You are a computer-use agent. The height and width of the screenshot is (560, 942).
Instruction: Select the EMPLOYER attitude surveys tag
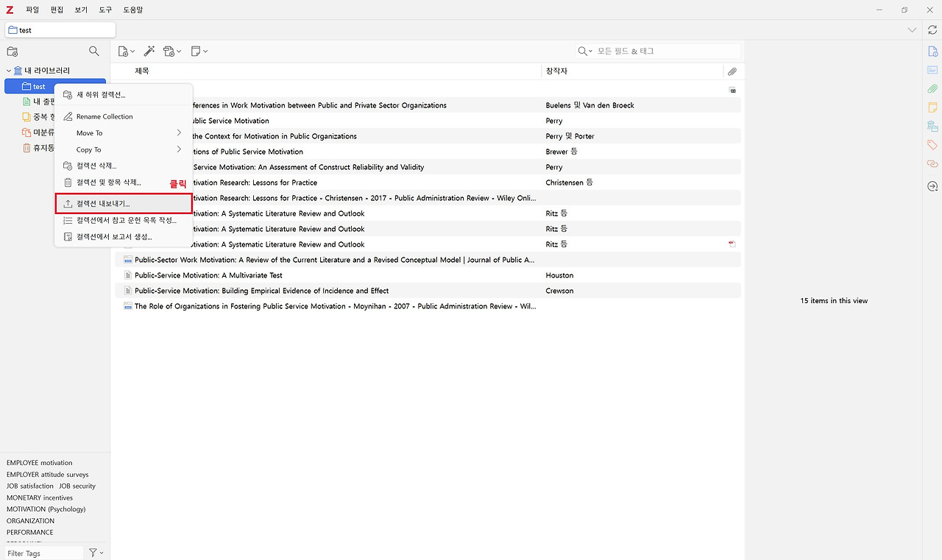(48, 475)
